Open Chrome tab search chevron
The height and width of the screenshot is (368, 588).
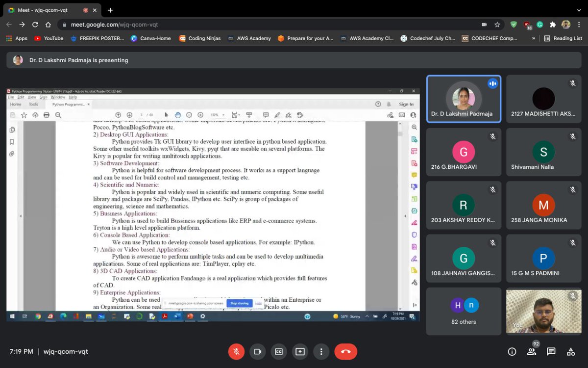click(579, 10)
